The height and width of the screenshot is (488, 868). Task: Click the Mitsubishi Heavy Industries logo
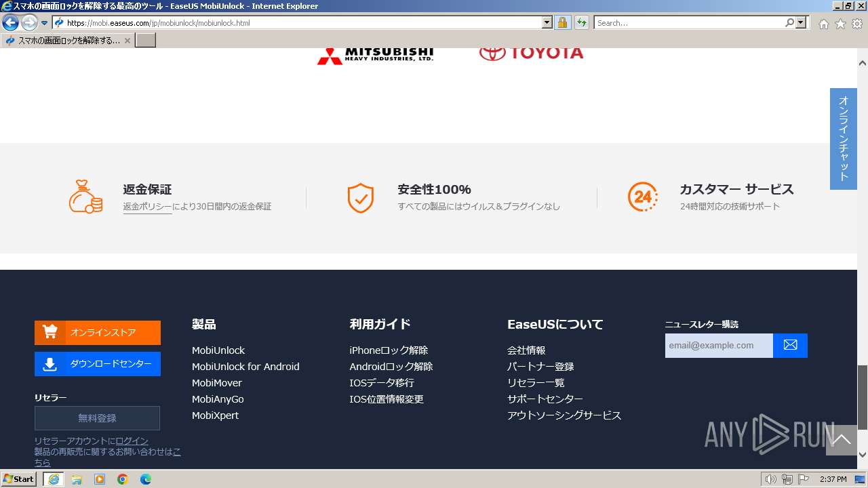(x=375, y=55)
